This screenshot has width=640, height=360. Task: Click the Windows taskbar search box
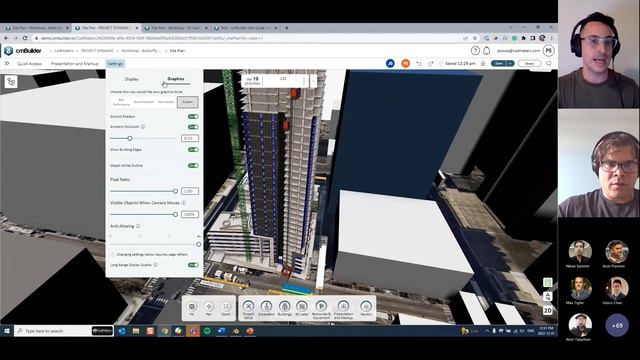point(53,331)
